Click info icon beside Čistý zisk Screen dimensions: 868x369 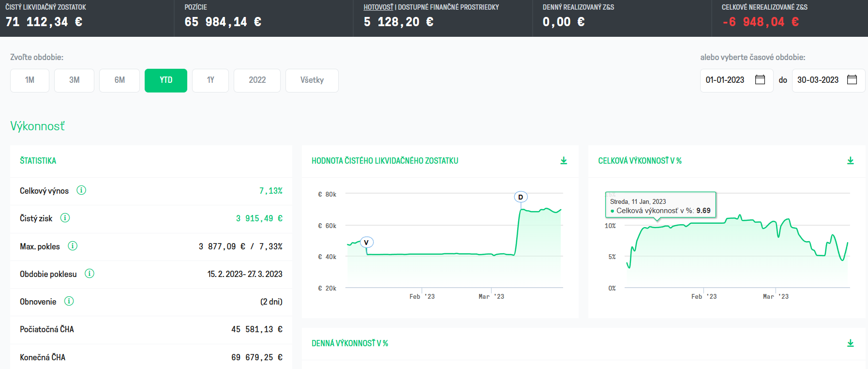pos(65,218)
